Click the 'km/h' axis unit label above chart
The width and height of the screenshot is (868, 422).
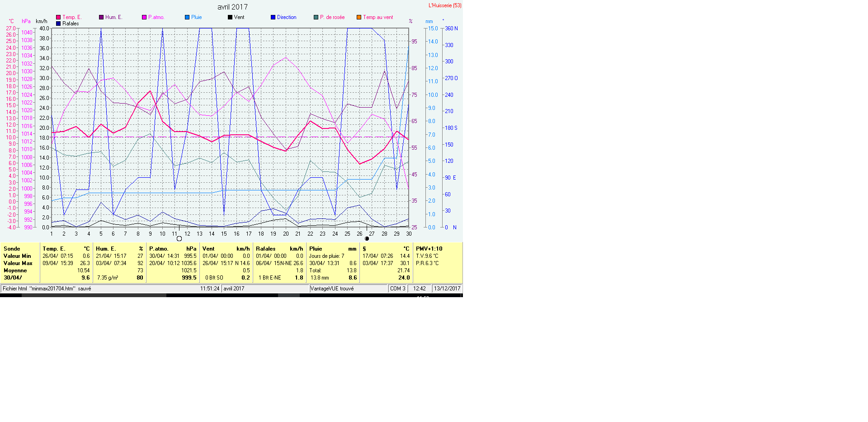[x=42, y=21]
